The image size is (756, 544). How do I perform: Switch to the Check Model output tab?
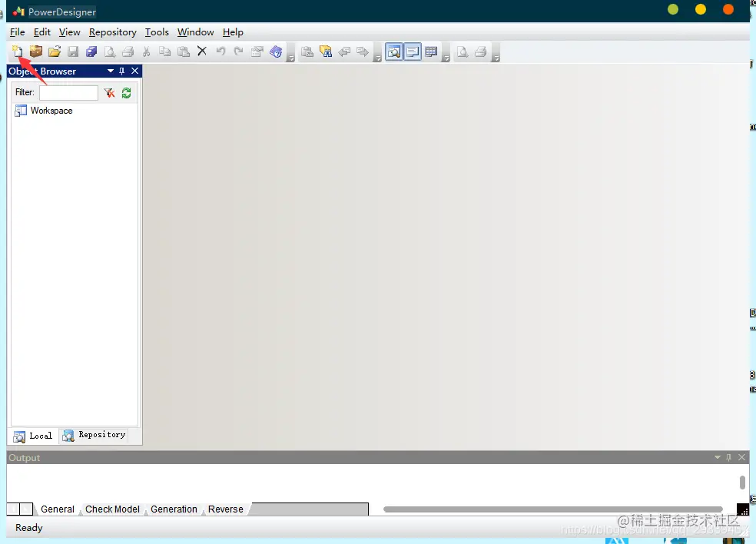pos(112,509)
